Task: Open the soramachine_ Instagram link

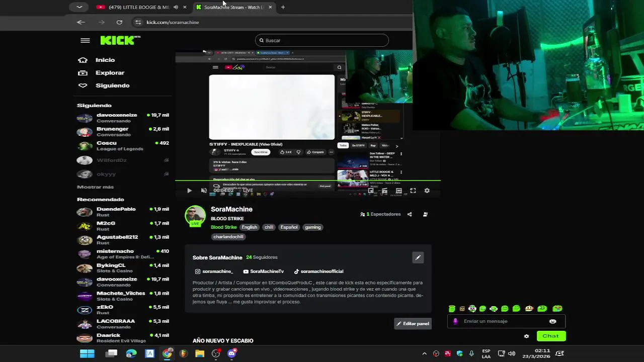Action: pyautogui.click(x=214, y=271)
